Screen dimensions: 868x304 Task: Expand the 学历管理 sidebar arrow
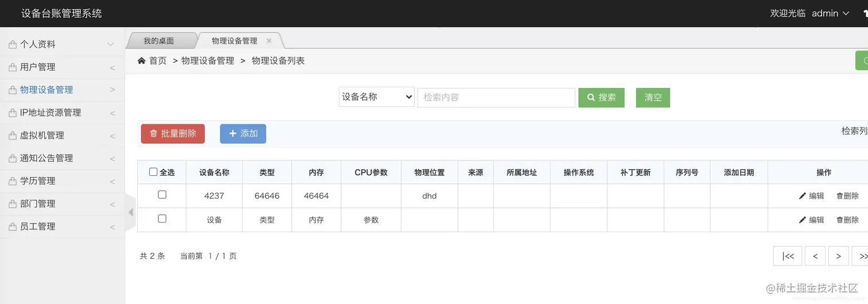(x=113, y=182)
